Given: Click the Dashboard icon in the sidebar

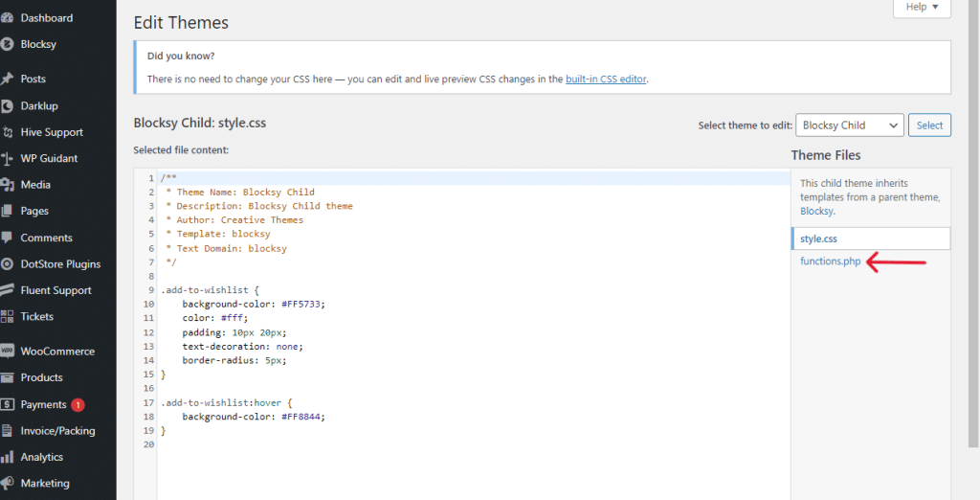Looking at the screenshot, I should point(7,18).
